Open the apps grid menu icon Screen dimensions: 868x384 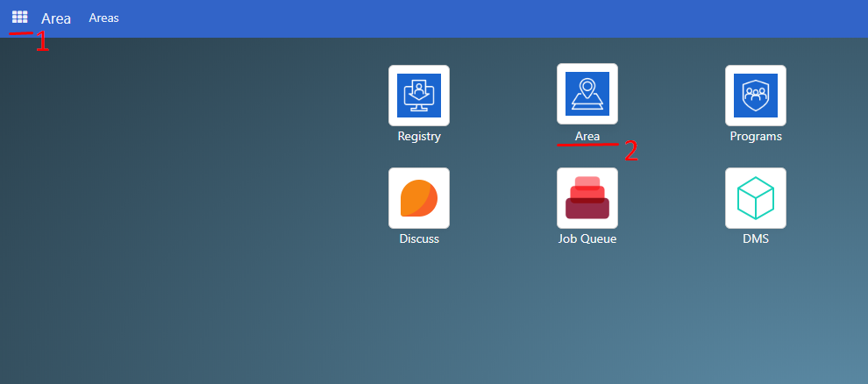tap(19, 17)
